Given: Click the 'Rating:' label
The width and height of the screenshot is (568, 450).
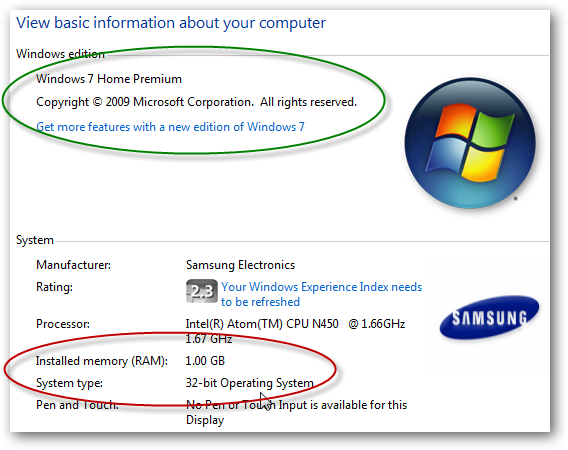Looking at the screenshot, I should click(54, 287).
